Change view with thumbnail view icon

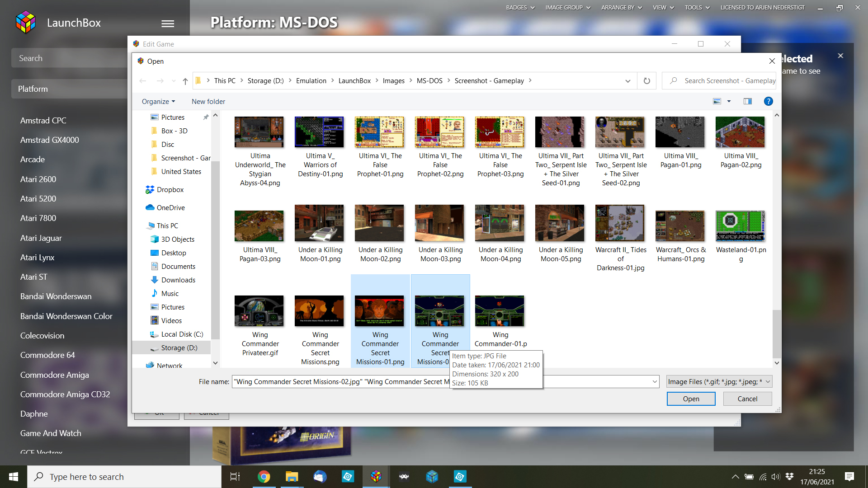[x=717, y=102]
